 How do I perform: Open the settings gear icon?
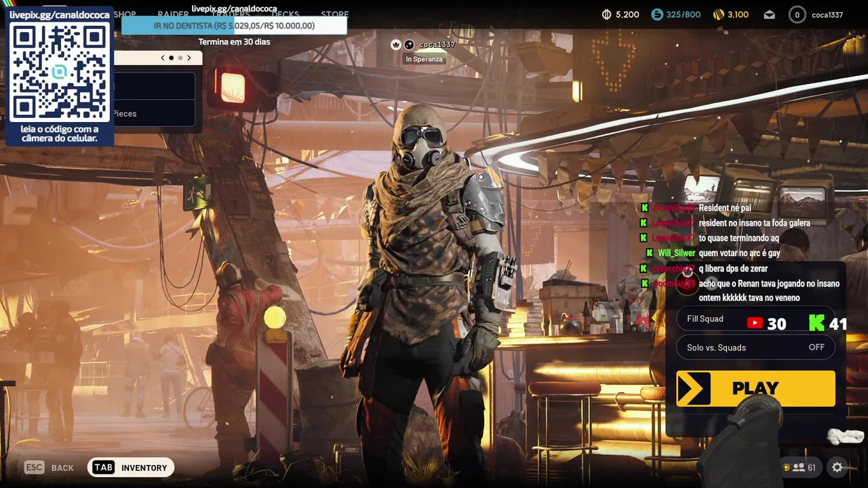(837, 467)
